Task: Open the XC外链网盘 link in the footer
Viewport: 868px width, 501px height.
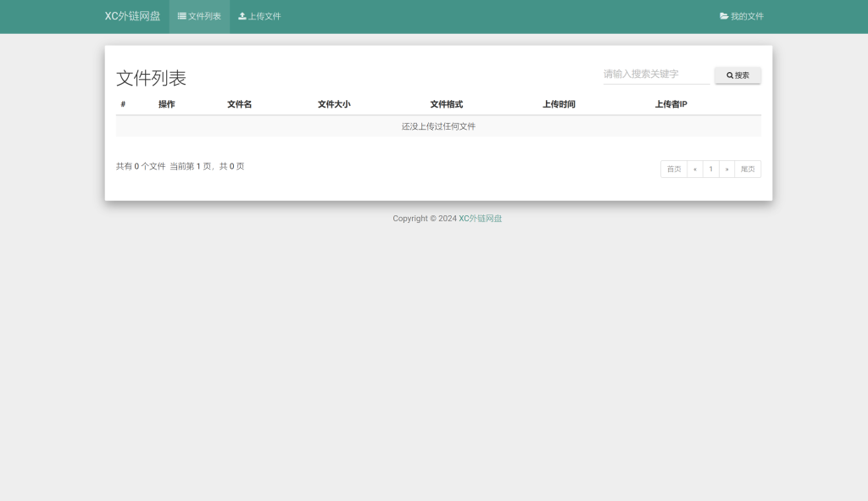Action: 481,218
